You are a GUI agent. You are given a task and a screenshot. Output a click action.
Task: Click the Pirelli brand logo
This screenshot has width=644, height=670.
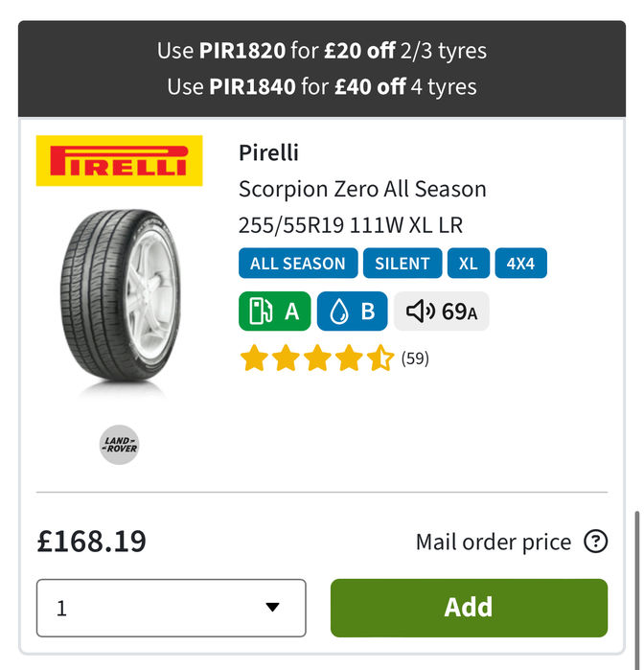click(119, 161)
